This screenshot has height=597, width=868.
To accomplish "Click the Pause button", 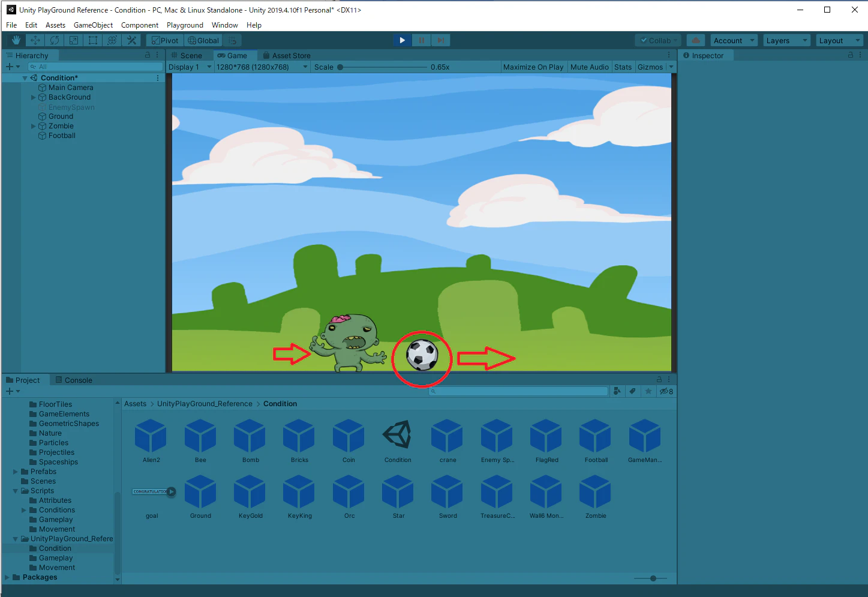I will coord(421,40).
